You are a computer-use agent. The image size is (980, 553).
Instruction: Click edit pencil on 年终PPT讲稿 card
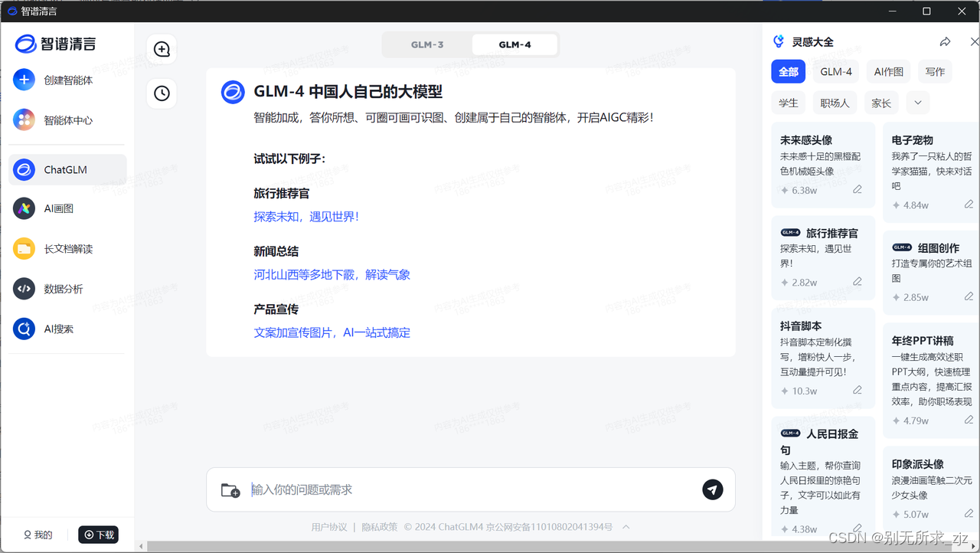pos(969,420)
